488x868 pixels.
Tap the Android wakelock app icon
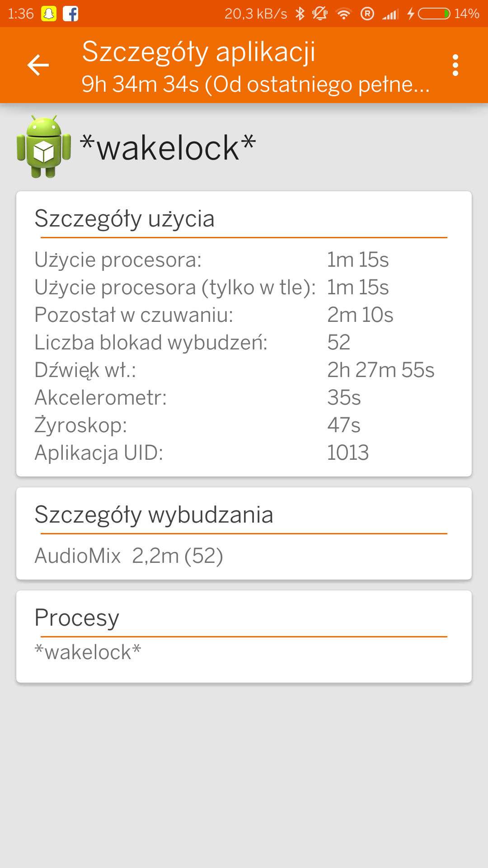coord(44,146)
